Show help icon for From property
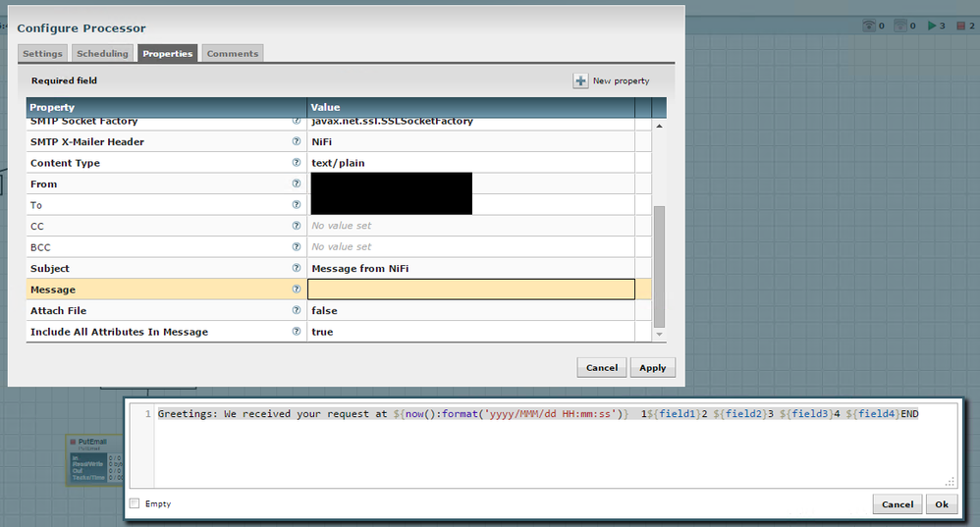Viewport: 980px width, 527px height. pyautogui.click(x=297, y=184)
